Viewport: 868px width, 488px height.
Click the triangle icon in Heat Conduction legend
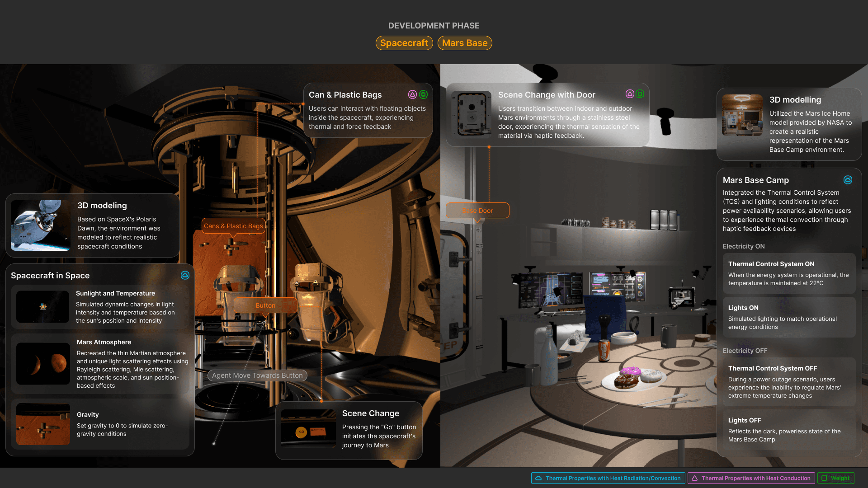[694, 478]
